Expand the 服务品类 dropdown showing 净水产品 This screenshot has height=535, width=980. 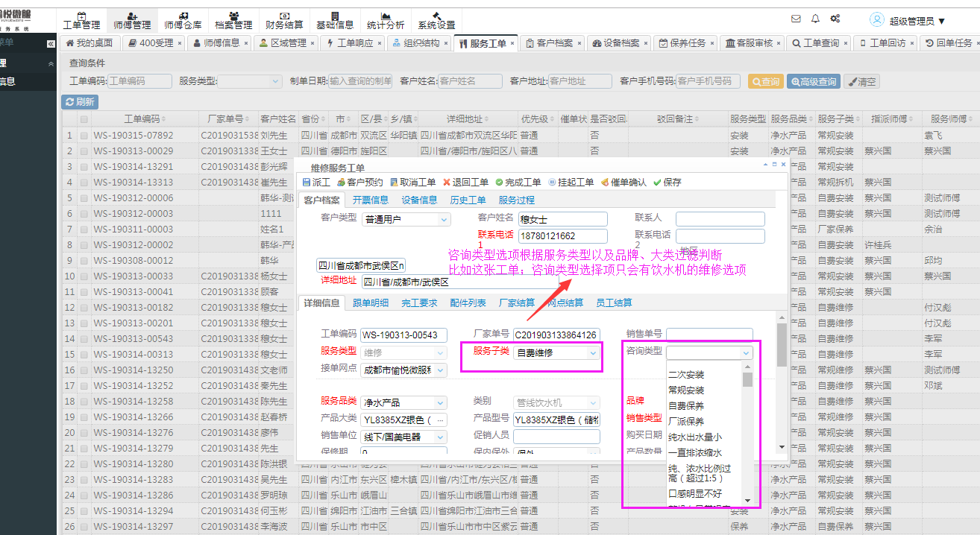(x=440, y=402)
